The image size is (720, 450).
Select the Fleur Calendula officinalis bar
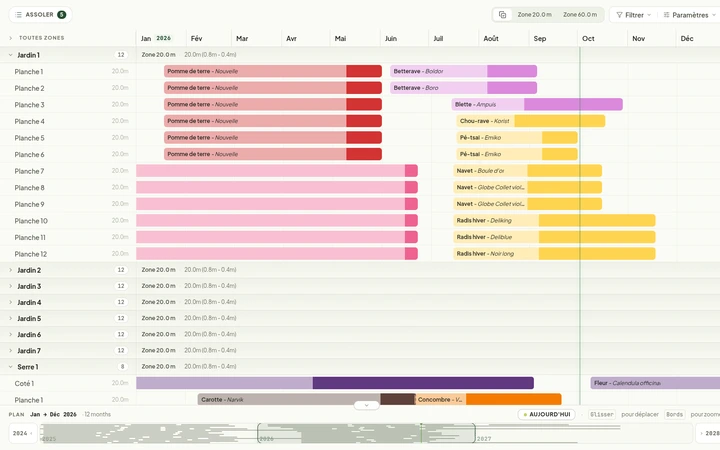(655, 383)
